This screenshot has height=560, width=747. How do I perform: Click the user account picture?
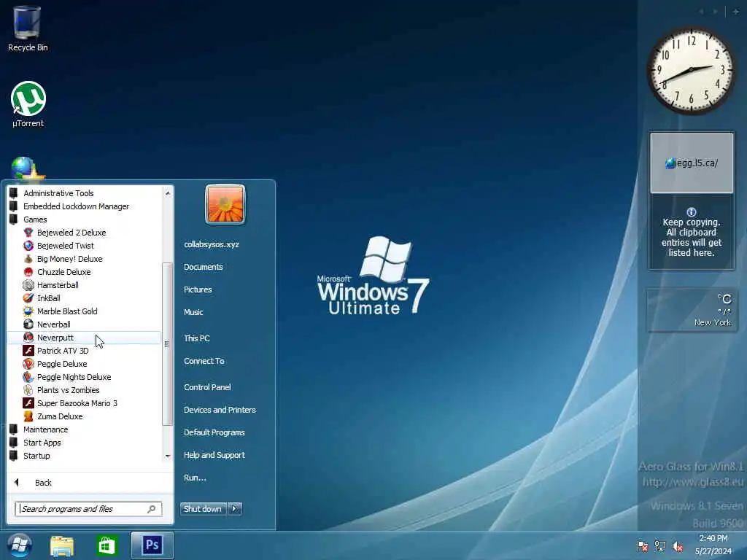(x=225, y=204)
